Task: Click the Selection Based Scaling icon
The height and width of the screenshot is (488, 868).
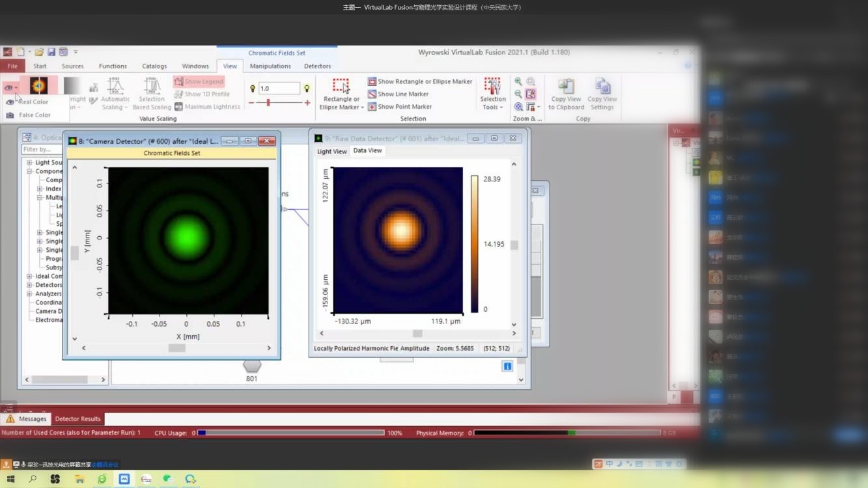Action: pos(152,87)
